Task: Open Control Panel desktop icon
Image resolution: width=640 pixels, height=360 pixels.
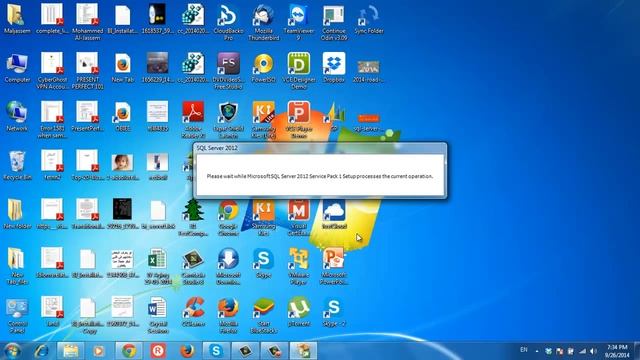Action: click(x=17, y=315)
